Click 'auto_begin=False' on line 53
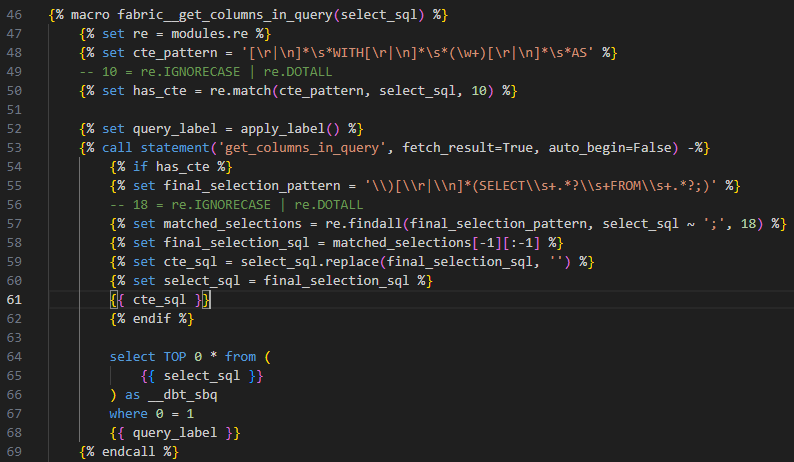The height and width of the screenshot is (462, 794). (x=610, y=148)
